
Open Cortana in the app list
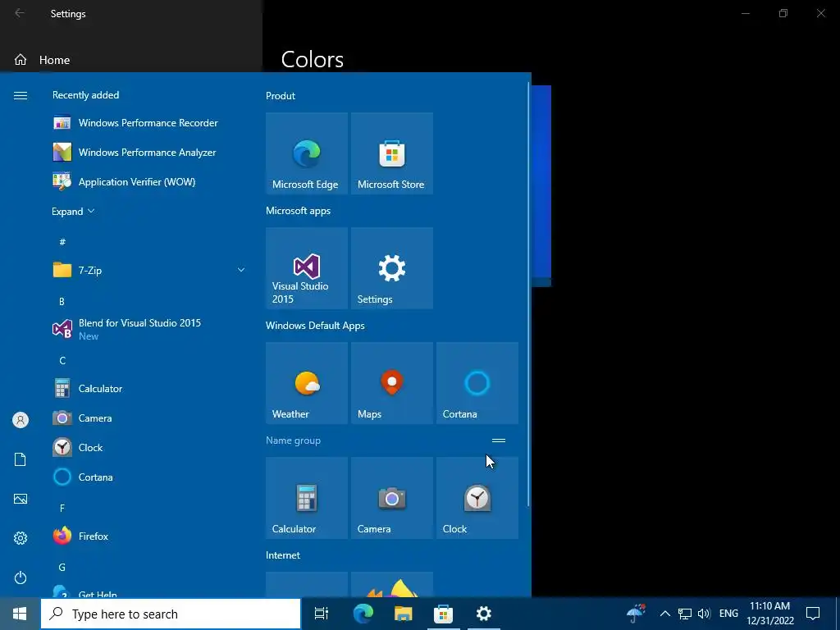tap(148, 477)
